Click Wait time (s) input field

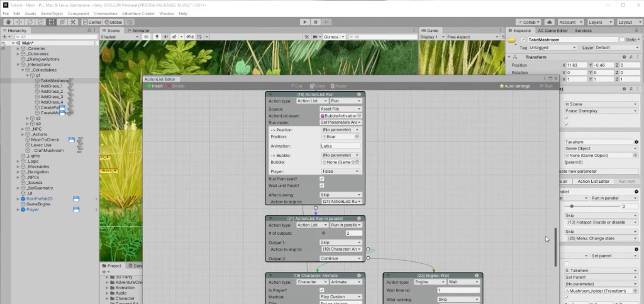pyautogui.click(x=458, y=290)
